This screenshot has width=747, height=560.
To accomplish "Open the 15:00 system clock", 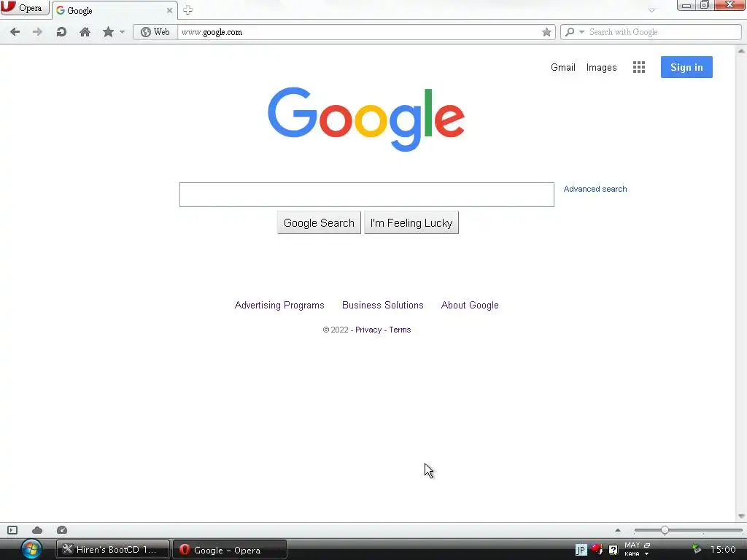I will 723,550.
